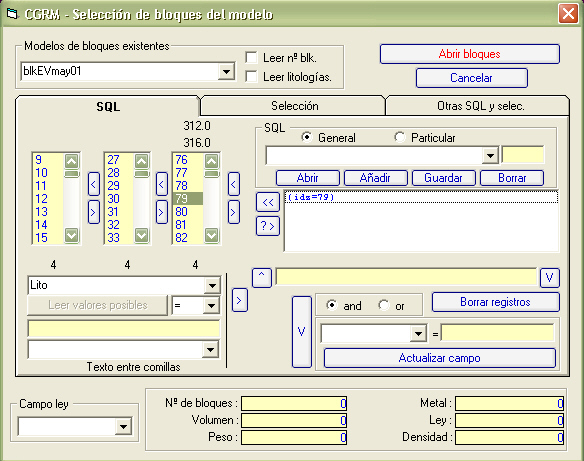
Task: Click the scroll thumb of the 76-82 list
Action: (212, 174)
